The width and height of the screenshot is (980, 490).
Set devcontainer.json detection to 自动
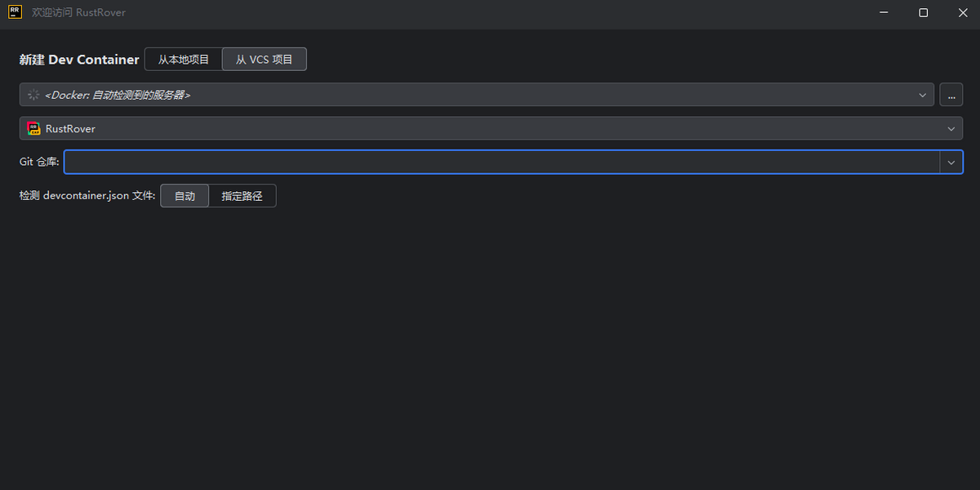[185, 196]
